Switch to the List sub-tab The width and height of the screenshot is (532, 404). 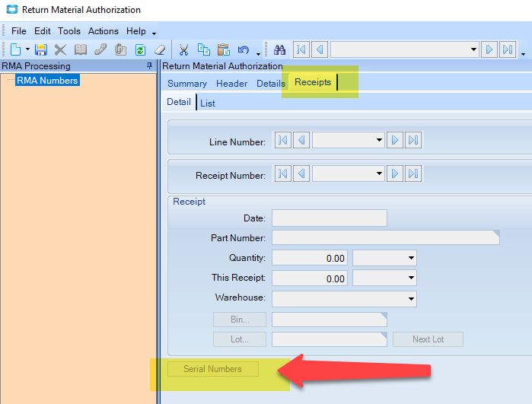pos(208,103)
